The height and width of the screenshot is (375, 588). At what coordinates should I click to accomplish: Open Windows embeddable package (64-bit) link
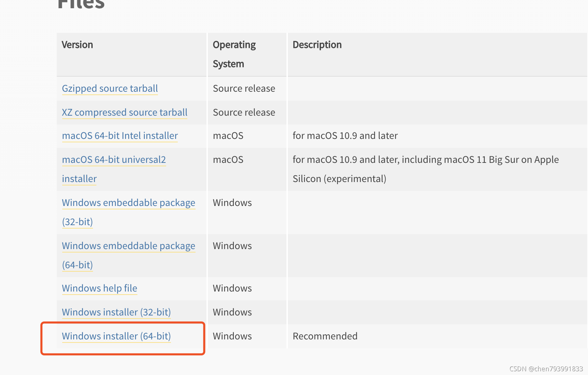click(129, 255)
